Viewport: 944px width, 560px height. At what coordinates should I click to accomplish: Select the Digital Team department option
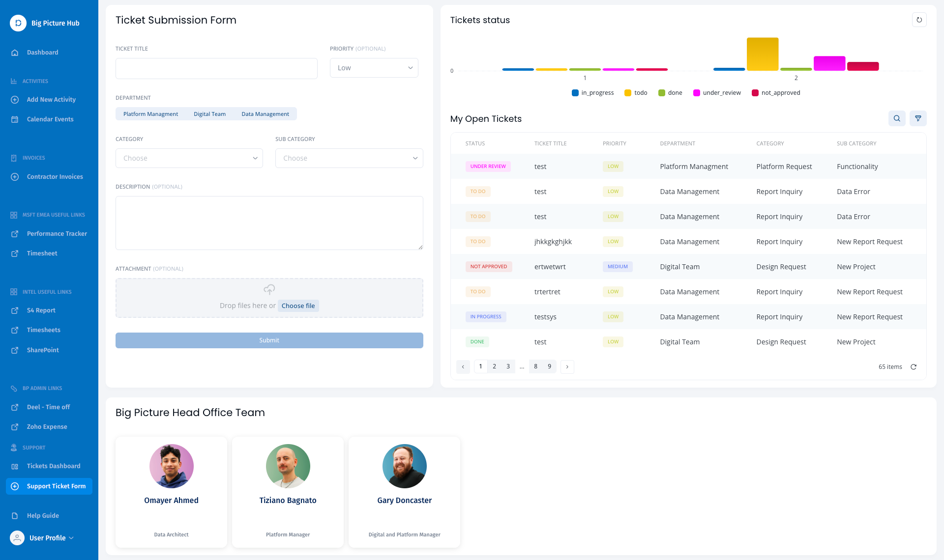click(x=209, y=114)
